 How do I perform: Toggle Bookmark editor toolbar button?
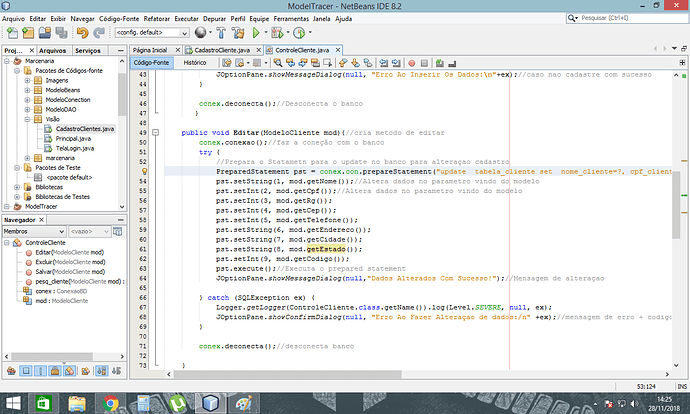pyautogui.click(x=367, y=63)
